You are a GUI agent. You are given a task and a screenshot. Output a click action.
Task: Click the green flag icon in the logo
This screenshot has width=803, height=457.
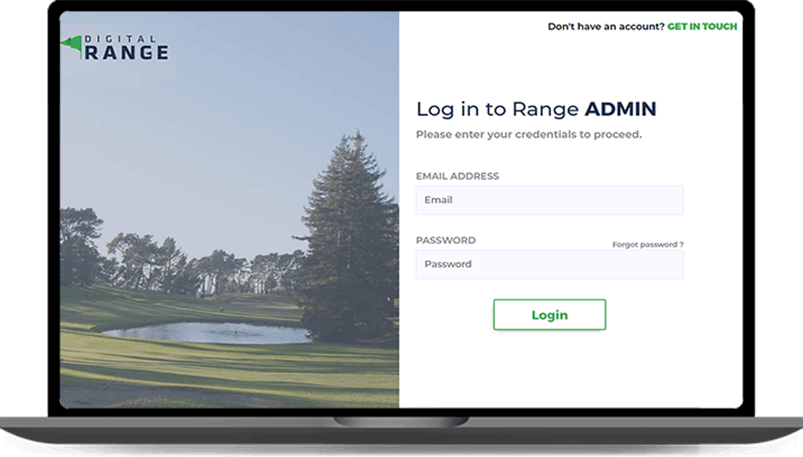point(71,45)
